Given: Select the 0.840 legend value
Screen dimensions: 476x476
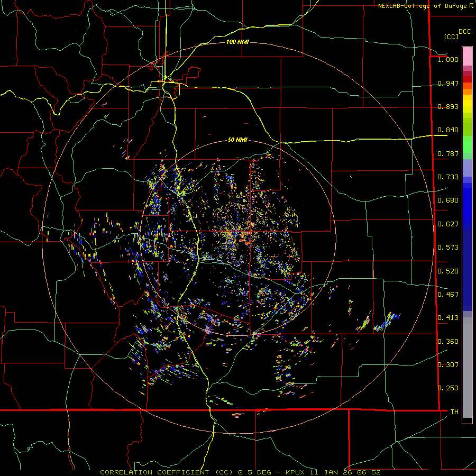Looking at the screenshot, I should pyautogui.click(x=448, y=130).
